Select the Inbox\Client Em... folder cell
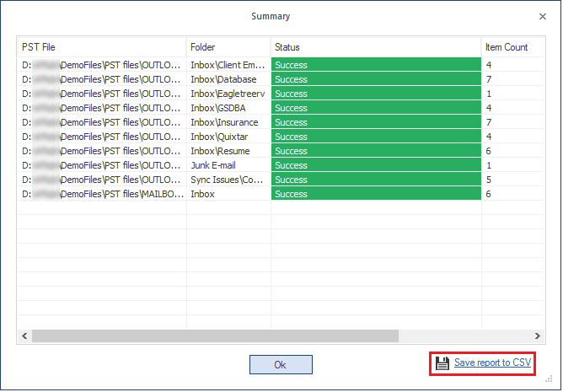 click(x=228, y=65)
